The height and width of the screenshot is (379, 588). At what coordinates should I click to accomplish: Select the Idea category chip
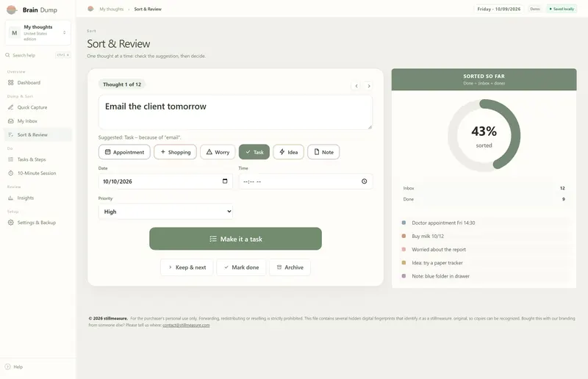pos(288,152)
